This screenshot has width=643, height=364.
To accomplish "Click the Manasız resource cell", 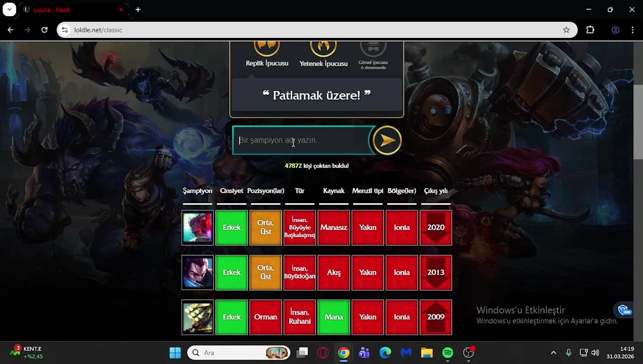I will 334,227.
